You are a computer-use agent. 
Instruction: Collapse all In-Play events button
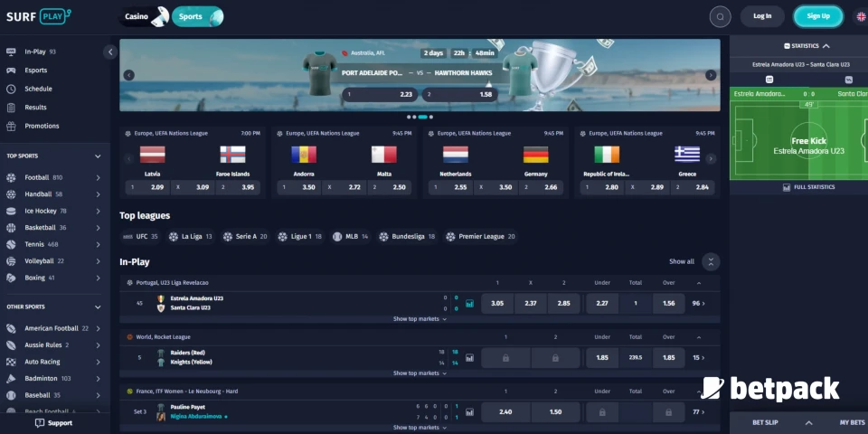(x=711, y=261)
